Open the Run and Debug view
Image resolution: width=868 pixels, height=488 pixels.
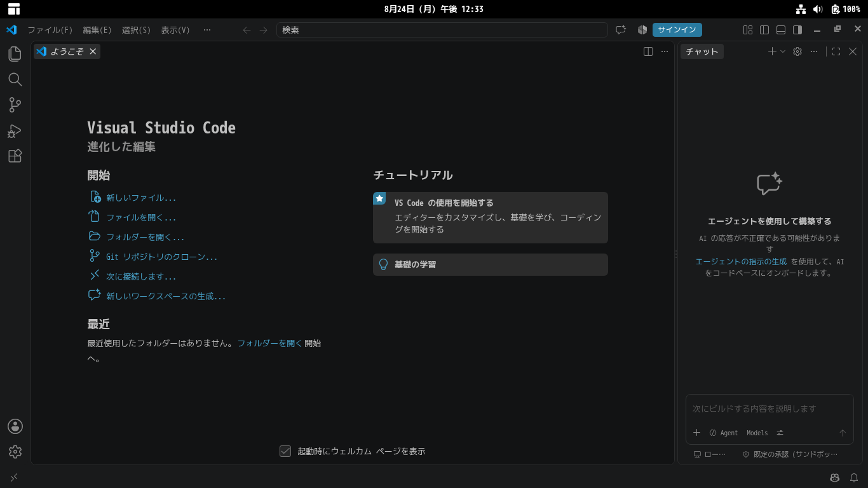tap(15, 131)
